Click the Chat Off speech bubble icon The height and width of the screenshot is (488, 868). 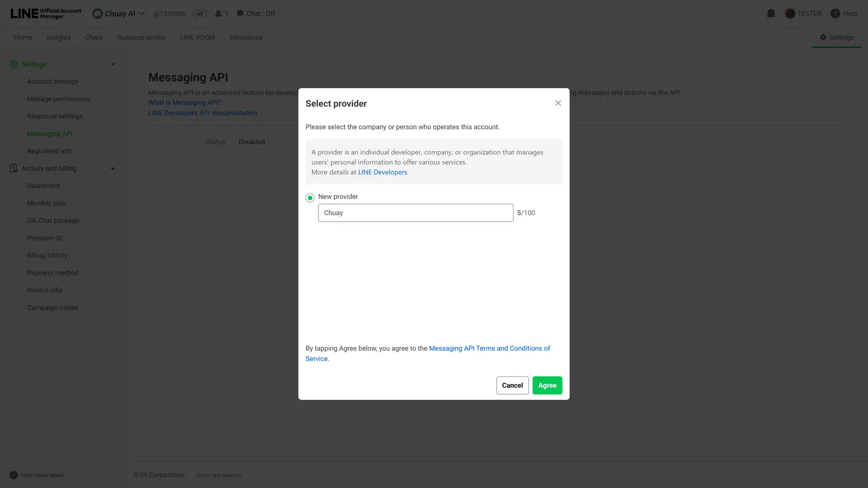[240, 14]
